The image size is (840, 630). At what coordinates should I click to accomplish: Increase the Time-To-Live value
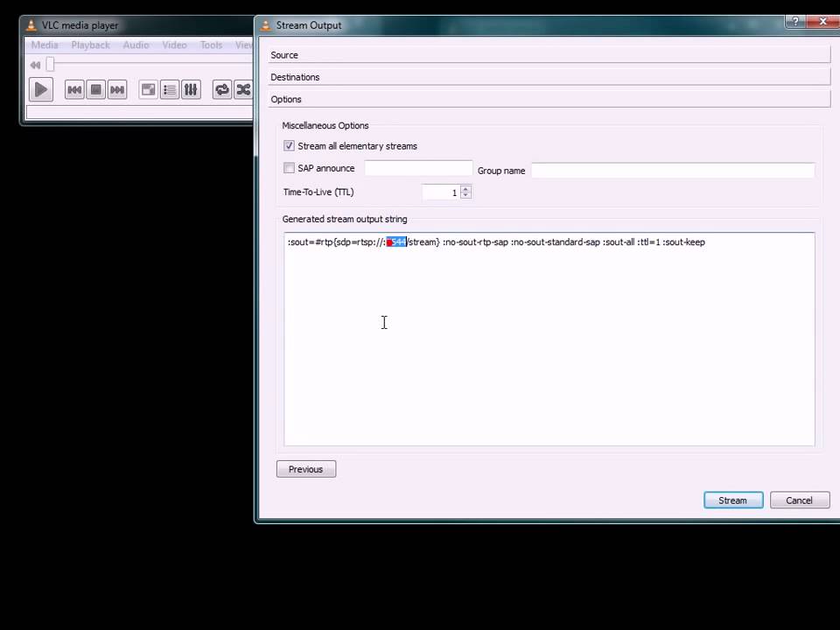465,189
